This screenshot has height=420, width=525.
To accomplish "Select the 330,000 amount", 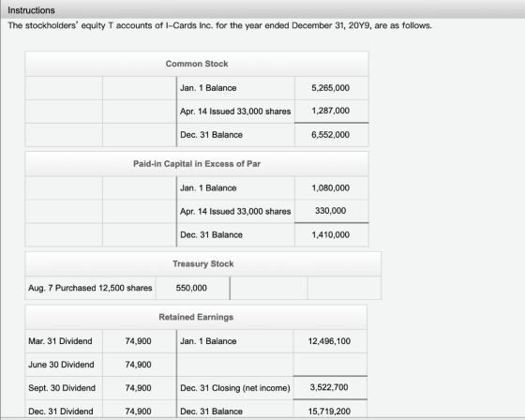I will tap(330, 211).
